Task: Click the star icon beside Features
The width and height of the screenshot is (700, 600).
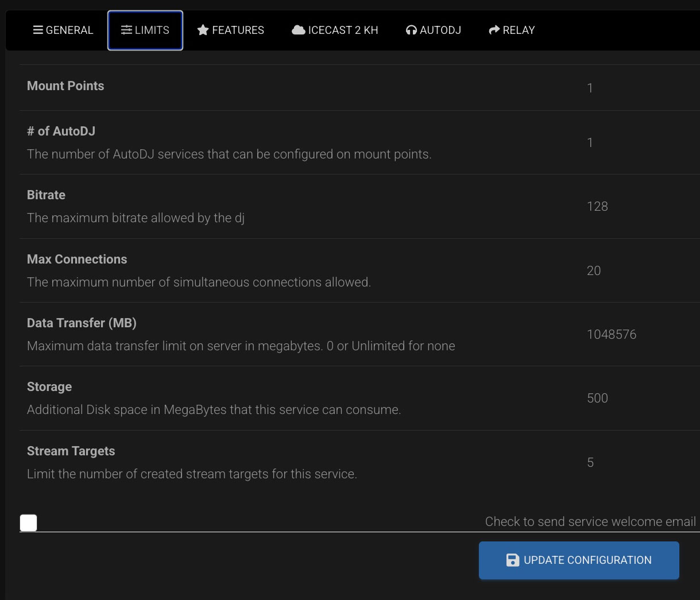Action: [x=203, y=30]
